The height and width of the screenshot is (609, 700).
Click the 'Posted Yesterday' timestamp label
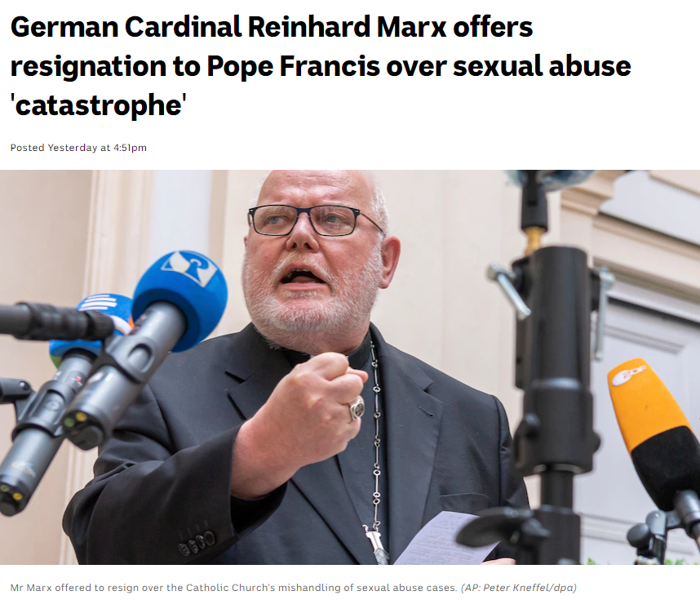(54, 148)
